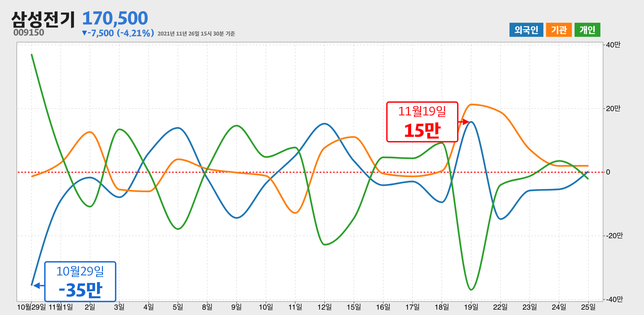644x315 pixels.
Task: Click the 22일 x-axis label
Action: pyautogui.click(x=500, y=307)
